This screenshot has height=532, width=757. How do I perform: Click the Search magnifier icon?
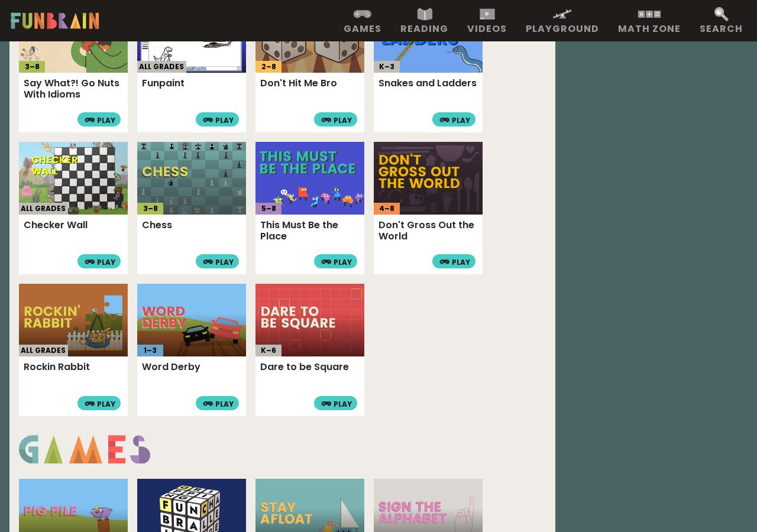[x=721, y=14]
